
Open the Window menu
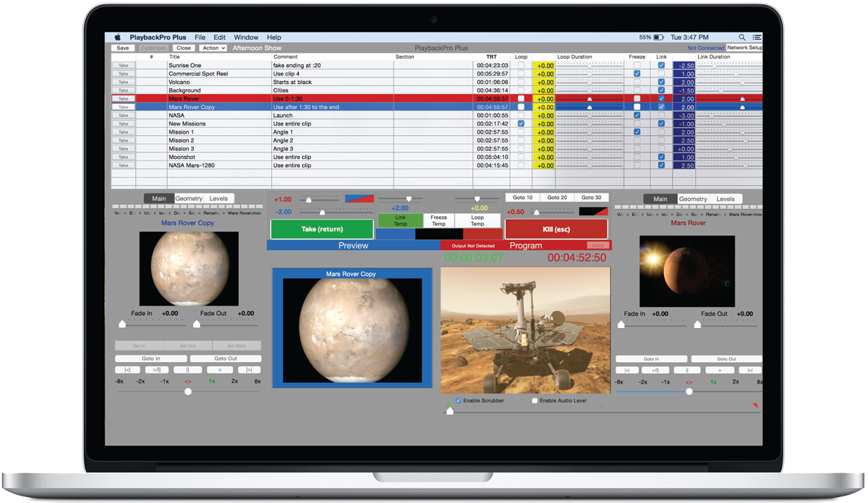pos(246,37)
